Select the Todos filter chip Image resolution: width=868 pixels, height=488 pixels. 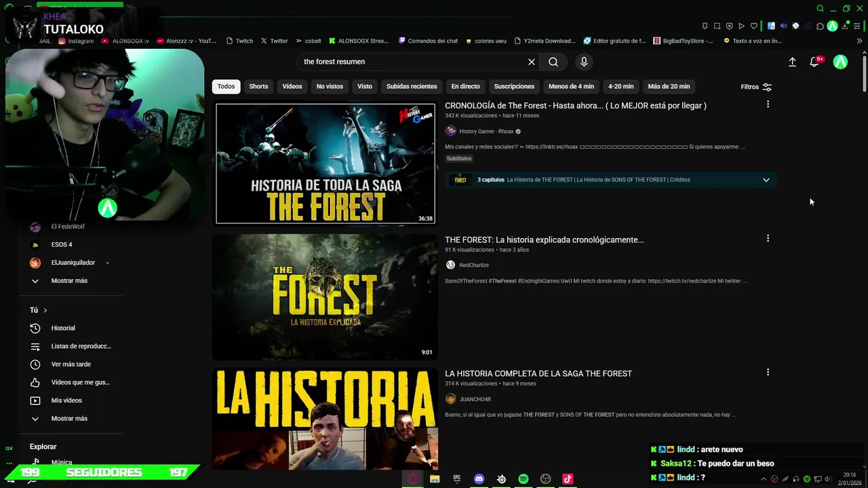[x=226, y=87]
